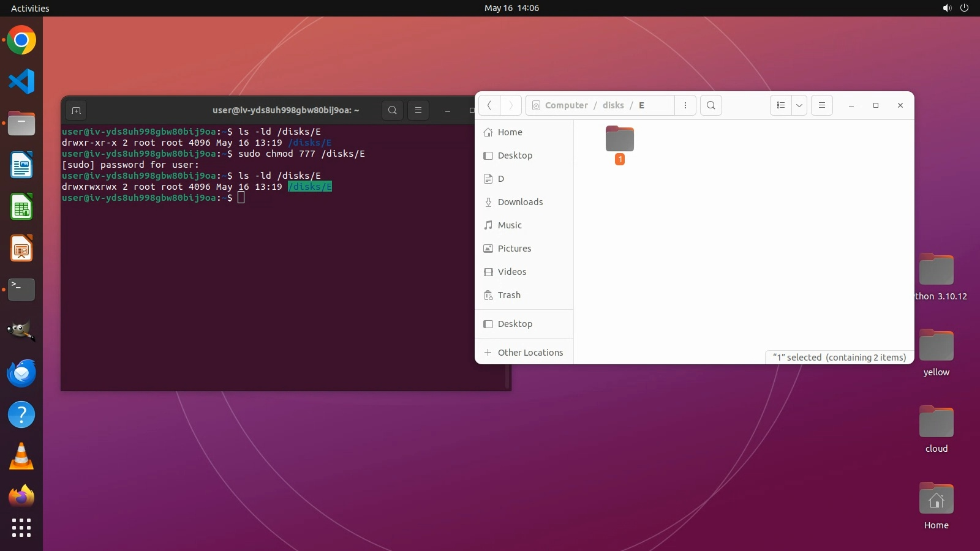Launch Visual Studio Code from the dock
The height and width of the screenshot is (551, 980).
(x=21, y=81)
